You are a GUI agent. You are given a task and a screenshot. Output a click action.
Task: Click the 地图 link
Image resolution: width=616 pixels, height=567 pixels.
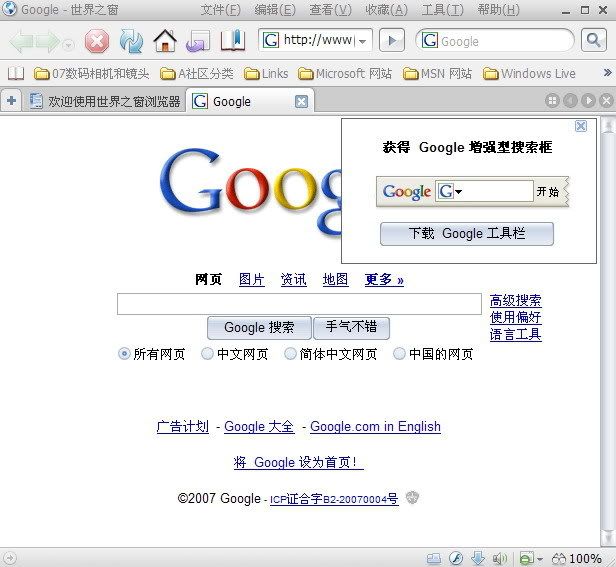(336, 279)
